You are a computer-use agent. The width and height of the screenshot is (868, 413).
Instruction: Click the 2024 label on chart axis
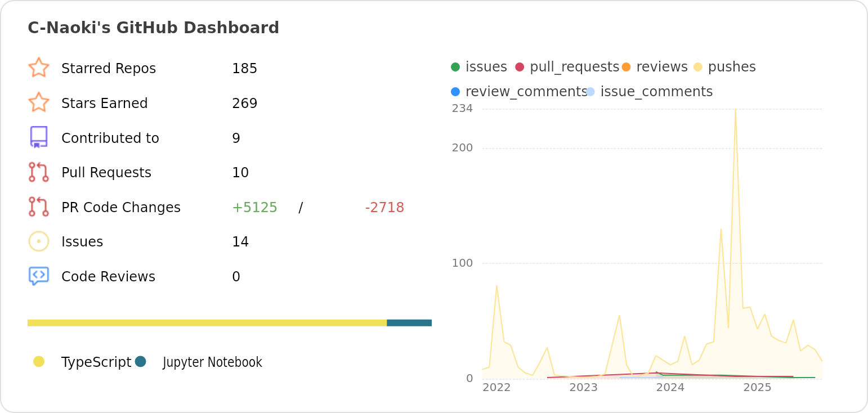pyautogui.click(x=670, y=388)
